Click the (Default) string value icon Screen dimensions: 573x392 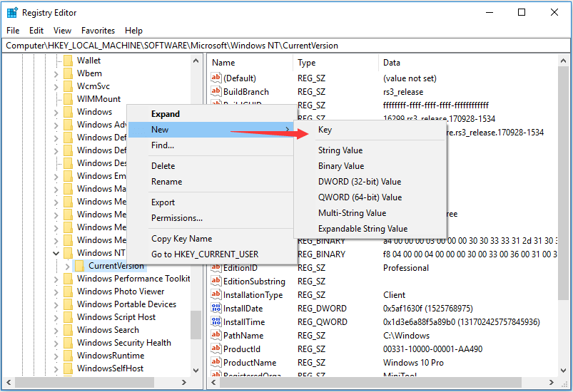pyautogui.click(x=216, y=78)
